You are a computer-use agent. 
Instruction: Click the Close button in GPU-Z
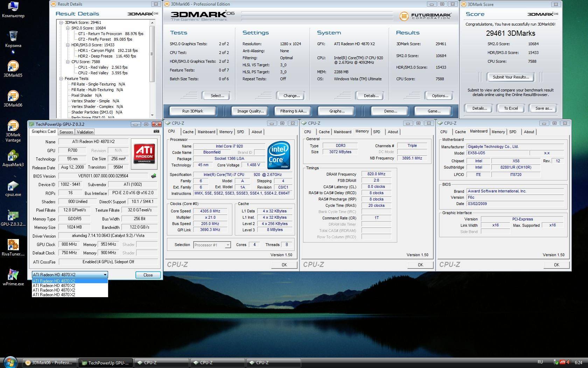[148, 275]
